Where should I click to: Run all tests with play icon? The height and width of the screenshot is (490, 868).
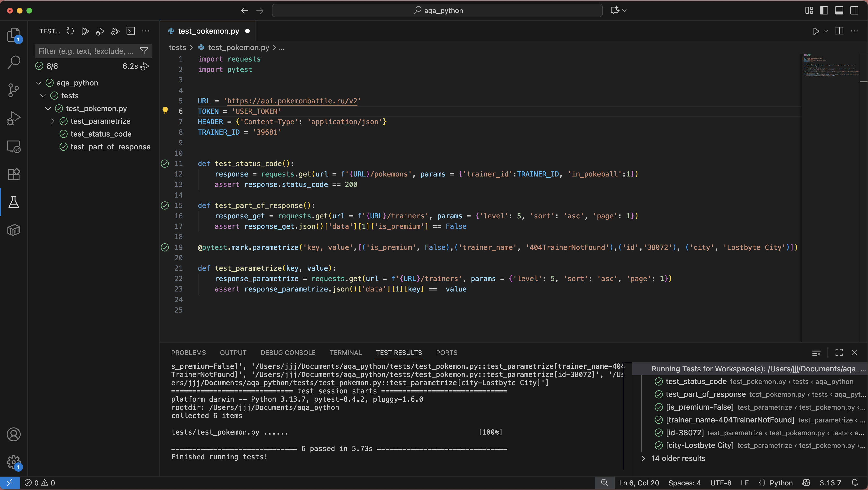tap(85, 31)
